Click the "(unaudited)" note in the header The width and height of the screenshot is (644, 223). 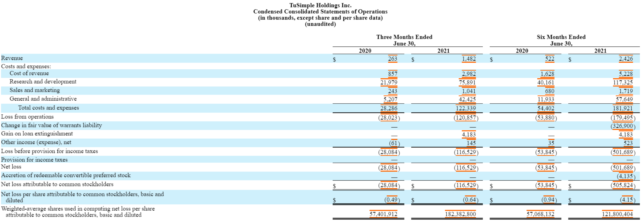click(320, 24)
